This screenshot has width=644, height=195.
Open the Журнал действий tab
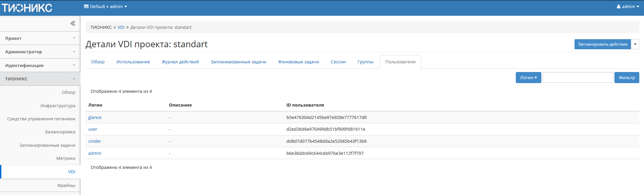pos(180,62)
